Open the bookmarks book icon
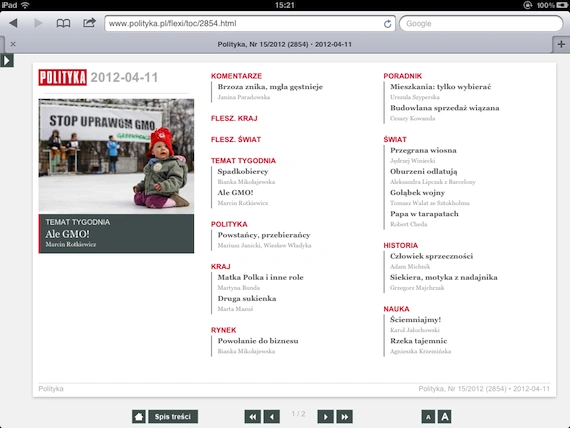The width and height of the screenshot is (570, 428). click(x=63, y=24)
